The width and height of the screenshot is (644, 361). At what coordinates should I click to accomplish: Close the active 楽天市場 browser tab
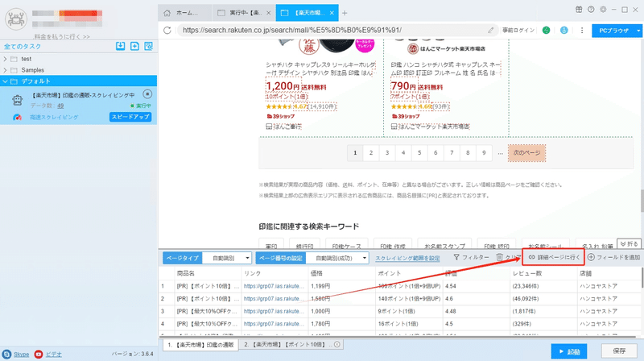(x=332, y=13)
